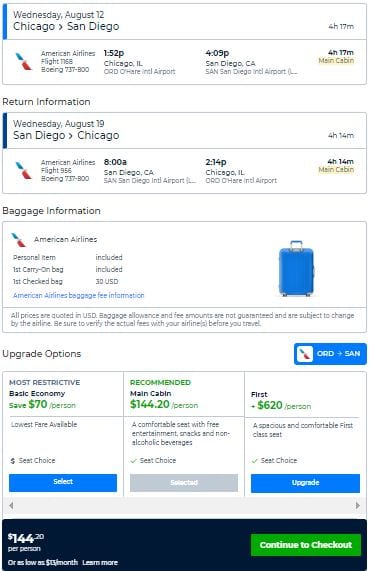
Task: Click the Seat Choice checkmark under Main Cabin
Action: coord(133,461)
